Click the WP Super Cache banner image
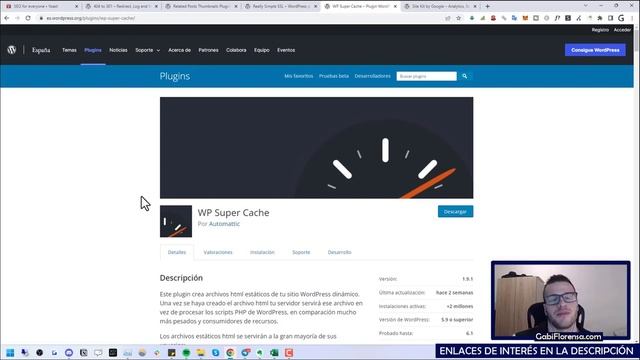 [316, 148]
